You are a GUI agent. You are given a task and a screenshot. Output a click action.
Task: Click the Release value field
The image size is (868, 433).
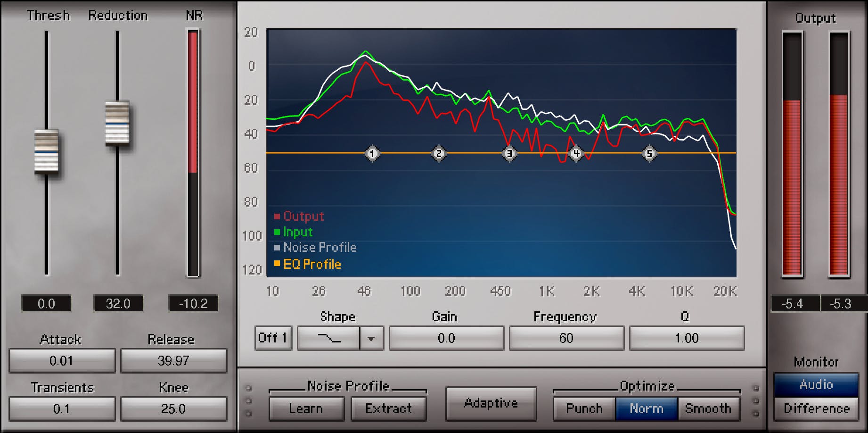[x=173, y=361]
